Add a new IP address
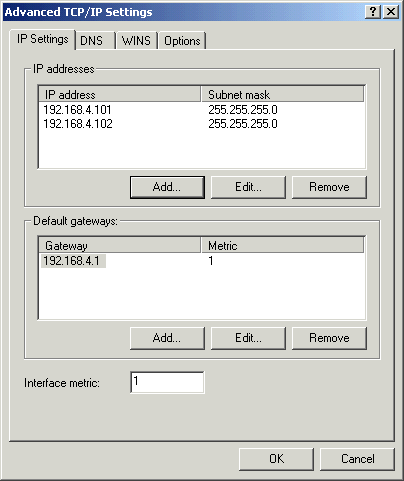The height and width of the screenshot is (481, 404). [x=167, y=187]
